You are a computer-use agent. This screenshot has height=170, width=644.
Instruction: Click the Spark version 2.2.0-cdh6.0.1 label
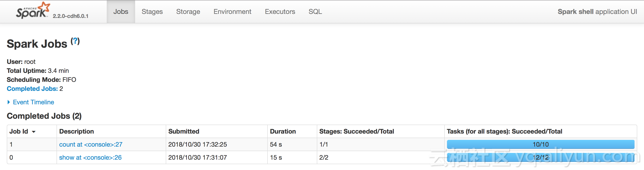click(x=70, y=16)
